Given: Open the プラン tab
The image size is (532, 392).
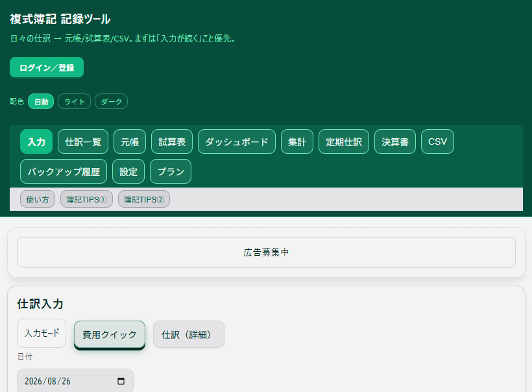Looking at the screenshot, I should pyautogui.click(x=171, y=171).
